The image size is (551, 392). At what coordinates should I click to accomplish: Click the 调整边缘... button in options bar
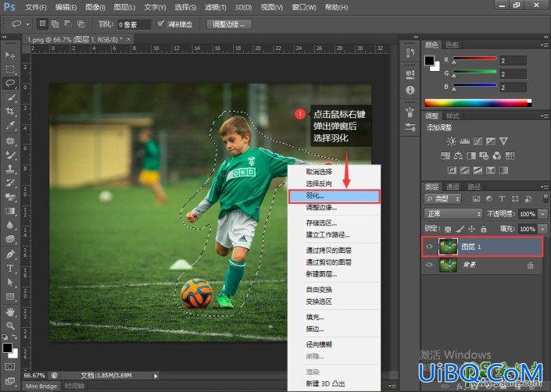(x=229, y=24)
